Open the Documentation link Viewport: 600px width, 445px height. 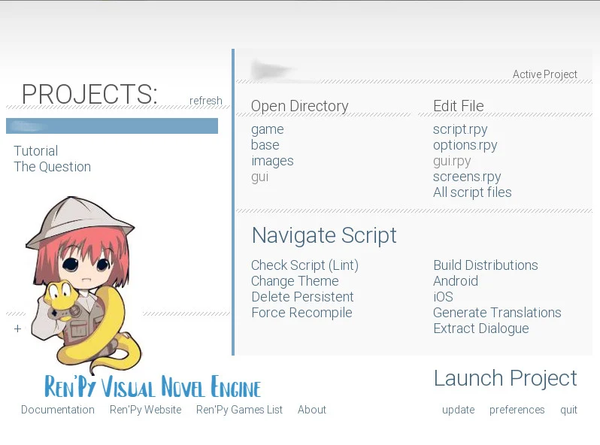point(58,410)
